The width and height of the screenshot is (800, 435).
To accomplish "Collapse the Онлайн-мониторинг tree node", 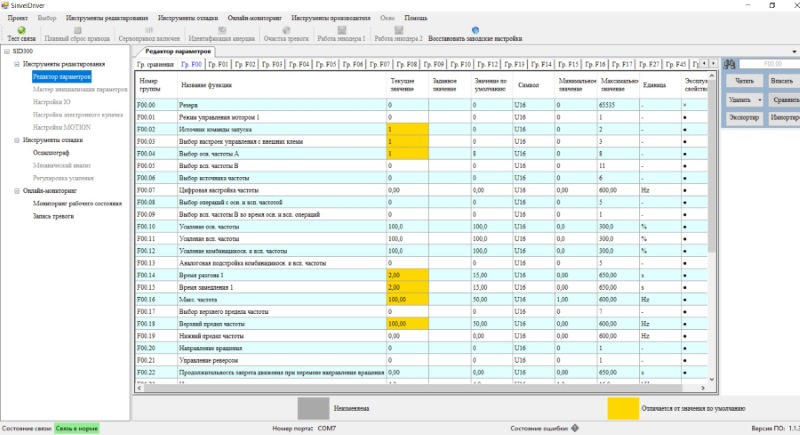I will (17, 190).
